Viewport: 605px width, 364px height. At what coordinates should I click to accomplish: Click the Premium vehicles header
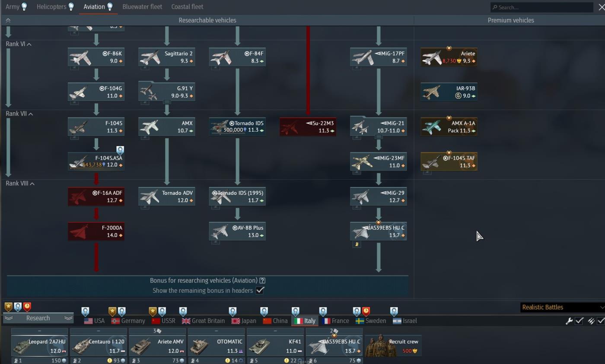coord(511,20)
